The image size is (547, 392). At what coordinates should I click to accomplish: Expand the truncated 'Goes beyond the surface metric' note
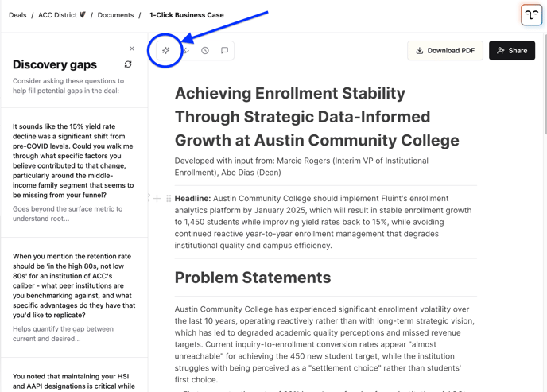pos(68,213)
